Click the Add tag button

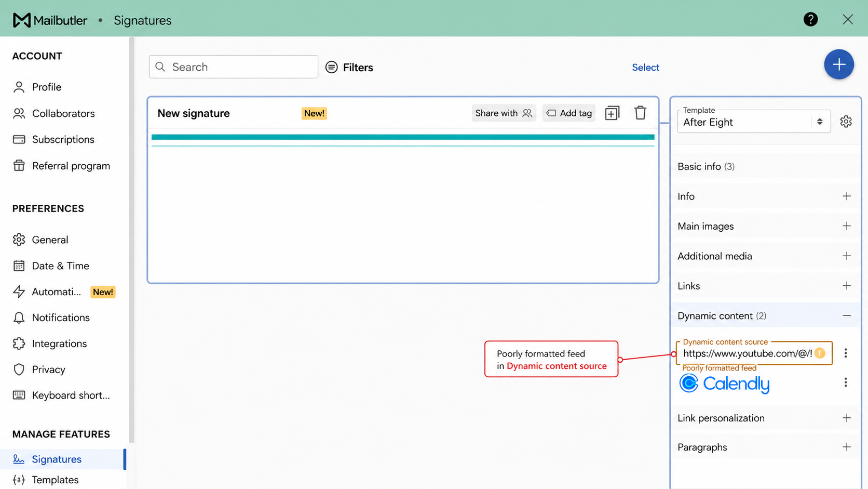569,113
